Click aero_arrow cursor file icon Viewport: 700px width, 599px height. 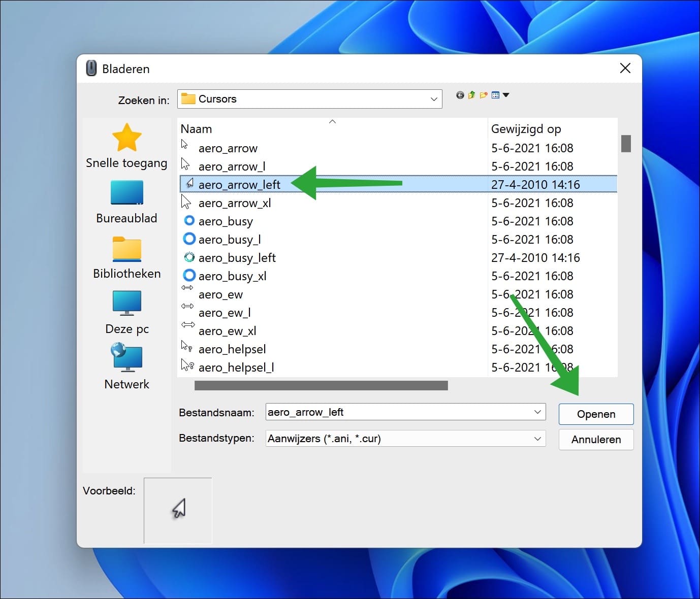[185, 144]
